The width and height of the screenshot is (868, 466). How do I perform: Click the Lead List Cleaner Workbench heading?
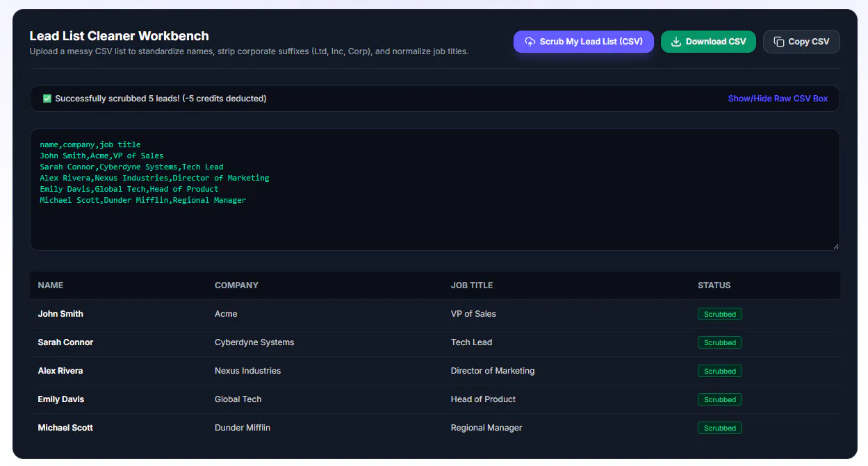[x=119, y=36]
